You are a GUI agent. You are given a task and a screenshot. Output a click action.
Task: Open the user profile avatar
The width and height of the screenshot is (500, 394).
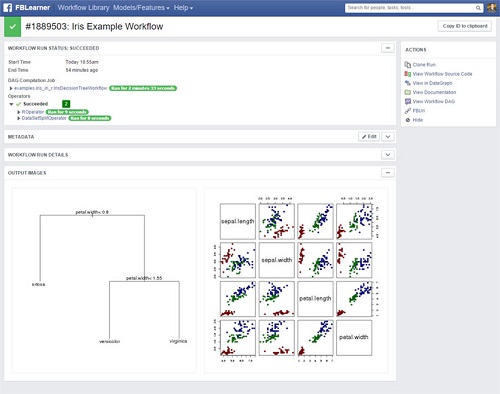(492, 8)
